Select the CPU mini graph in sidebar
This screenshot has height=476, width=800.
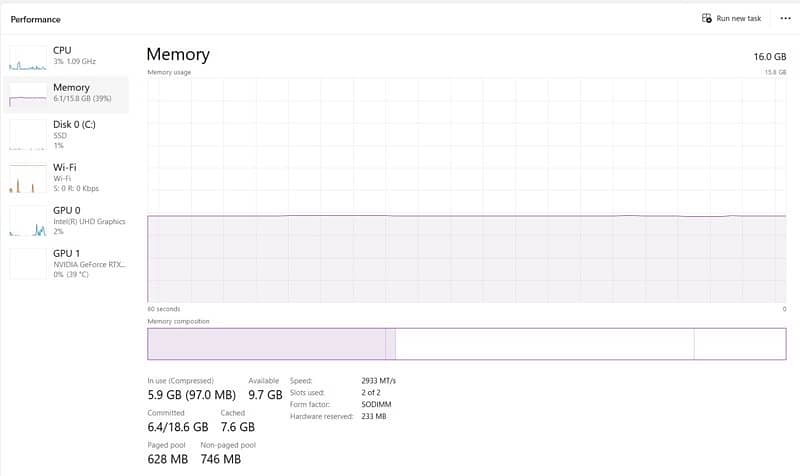[27, 57]
